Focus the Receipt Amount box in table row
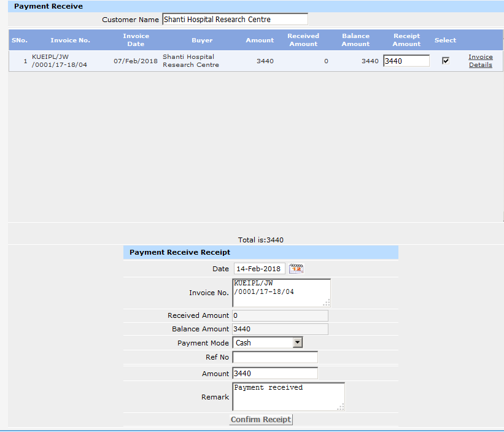This screenshot has width=504, height=432. click(x=406, y=61)
